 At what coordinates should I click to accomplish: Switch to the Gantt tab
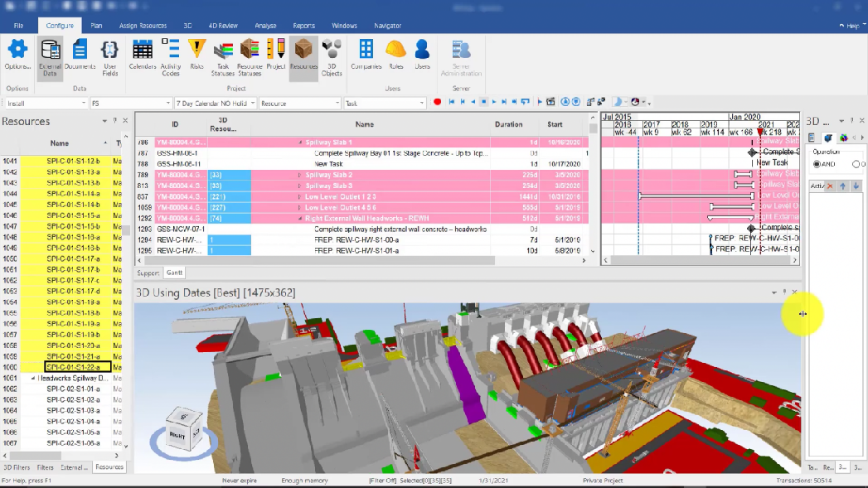point(175,272)
